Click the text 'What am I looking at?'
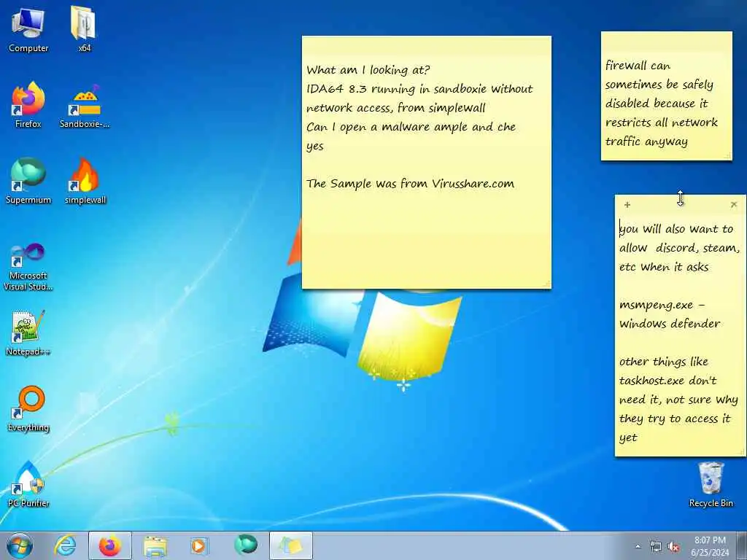Screen dimensions: 747x560 point(368,70)
